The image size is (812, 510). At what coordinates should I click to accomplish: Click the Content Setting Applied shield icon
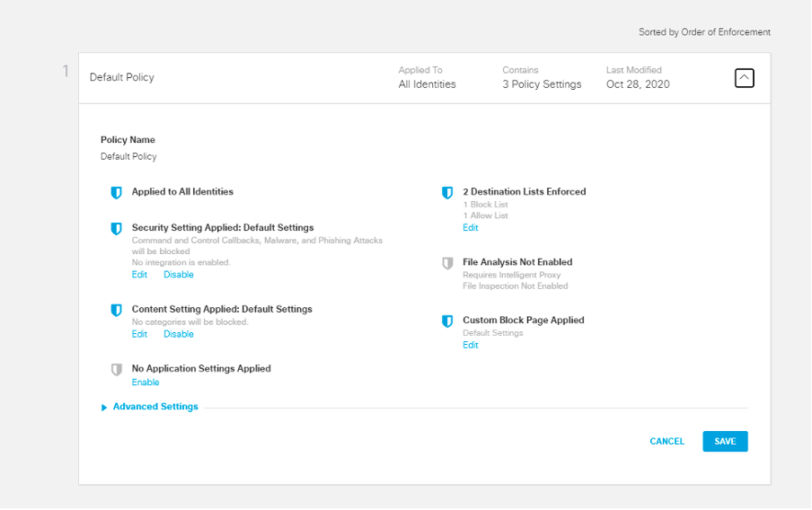pos(116,310)
